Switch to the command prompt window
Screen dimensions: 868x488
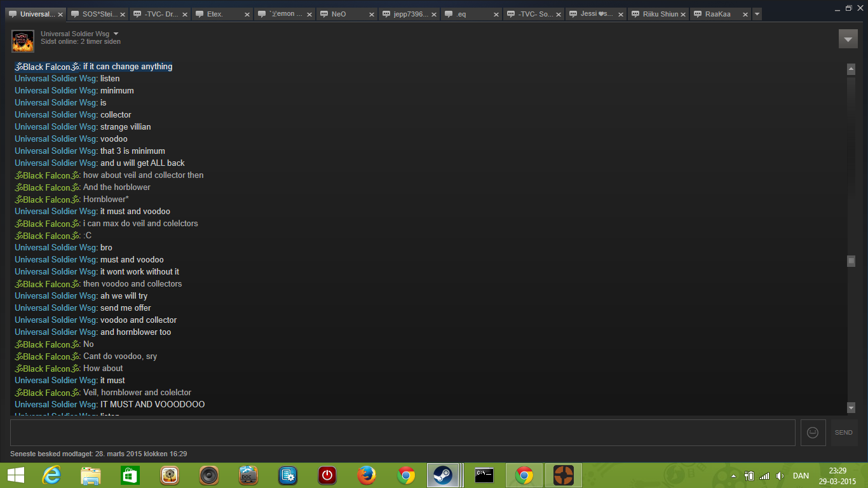click(x=484, y=475)
